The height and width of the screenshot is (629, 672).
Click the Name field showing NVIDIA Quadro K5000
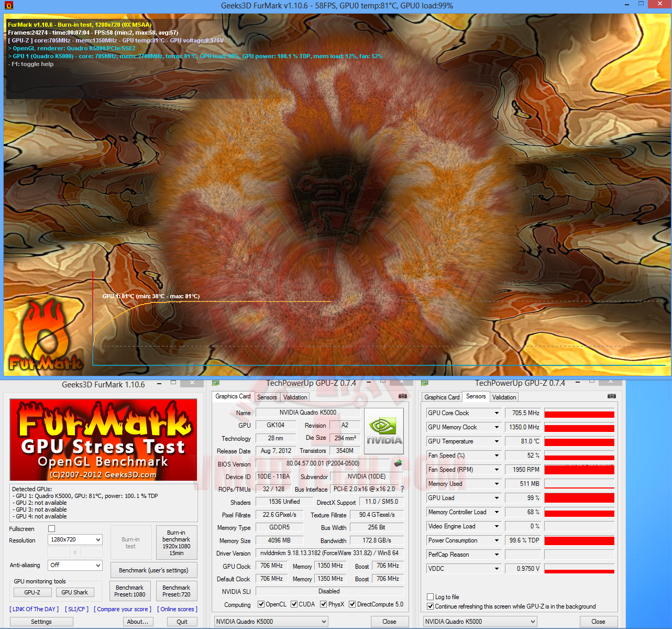point(308,413)
